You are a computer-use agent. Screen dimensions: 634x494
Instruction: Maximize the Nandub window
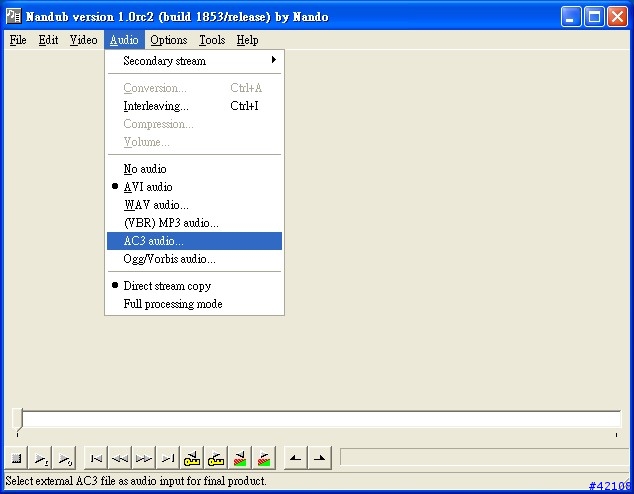pyautogui.click(x=594, y=17)
